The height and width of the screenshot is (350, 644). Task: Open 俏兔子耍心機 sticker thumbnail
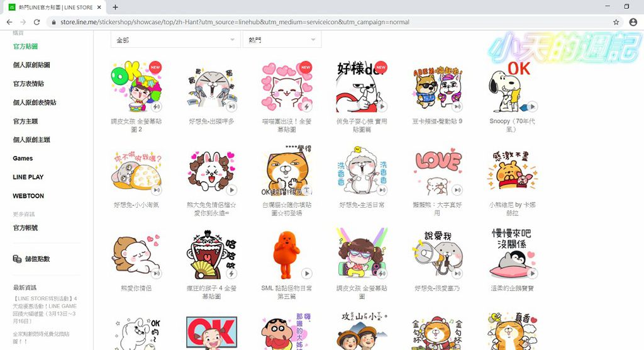[362, 86]
